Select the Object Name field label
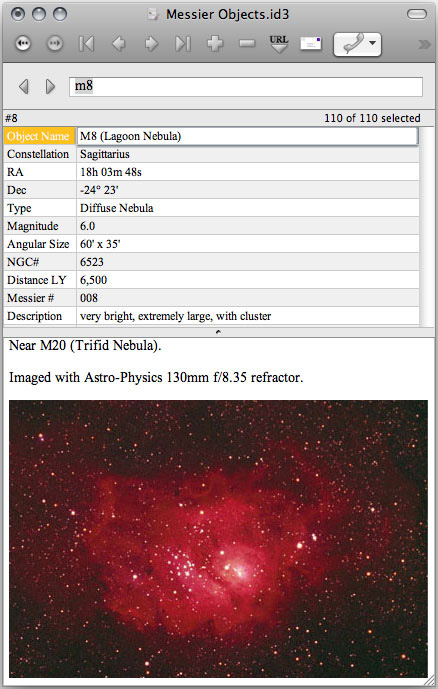This screenshot has height=689, width=438. point(40,136)
